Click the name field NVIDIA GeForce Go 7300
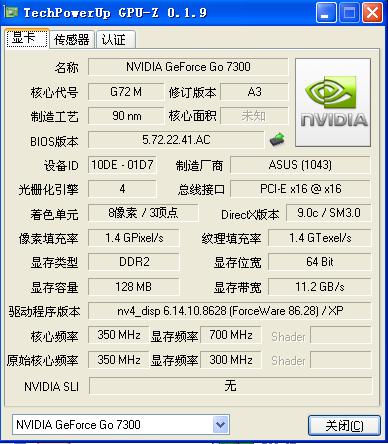 click(x=188, y=67)
